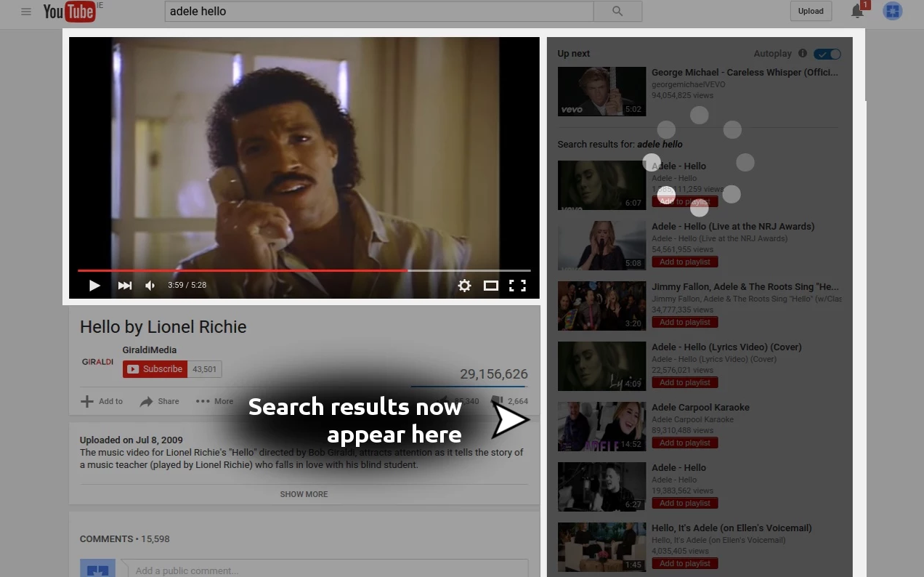This screenshot has height=577, width=924.
Task: Expand the description with Show More
Action: [x=304, y=494]
